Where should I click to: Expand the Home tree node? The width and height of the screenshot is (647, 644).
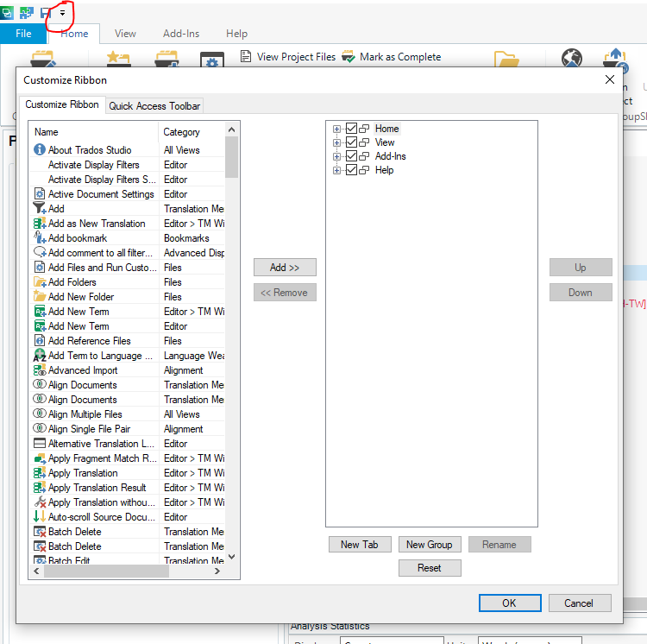coord(336,129)
